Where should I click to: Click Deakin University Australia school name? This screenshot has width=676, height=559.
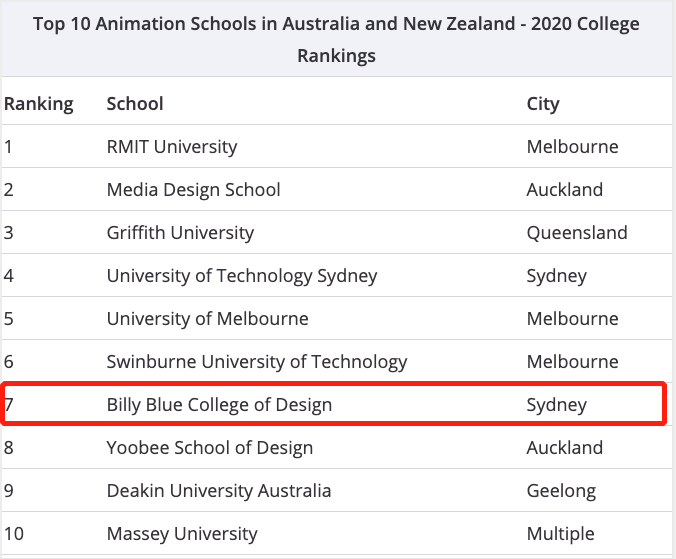pyautogui.click(x=219, y=491)
